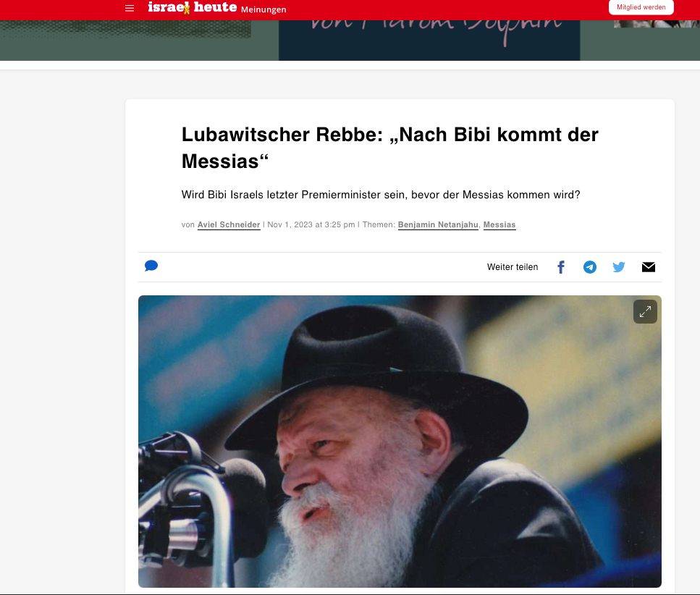This screenshot has height=595, width=700.
Task: Click the publication date Nov 1, 2023
Action: [311, 224]
